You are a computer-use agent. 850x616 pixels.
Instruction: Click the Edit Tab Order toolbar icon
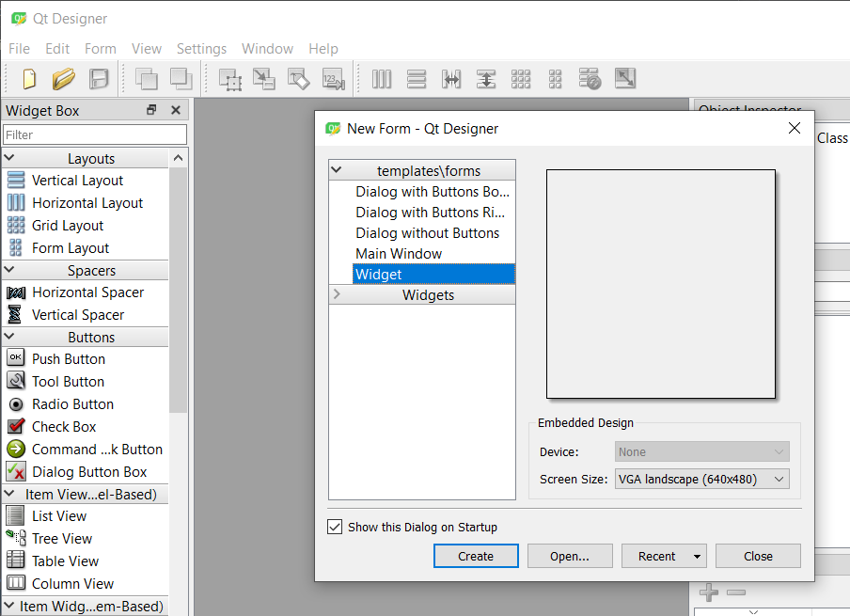coord(333,79)
